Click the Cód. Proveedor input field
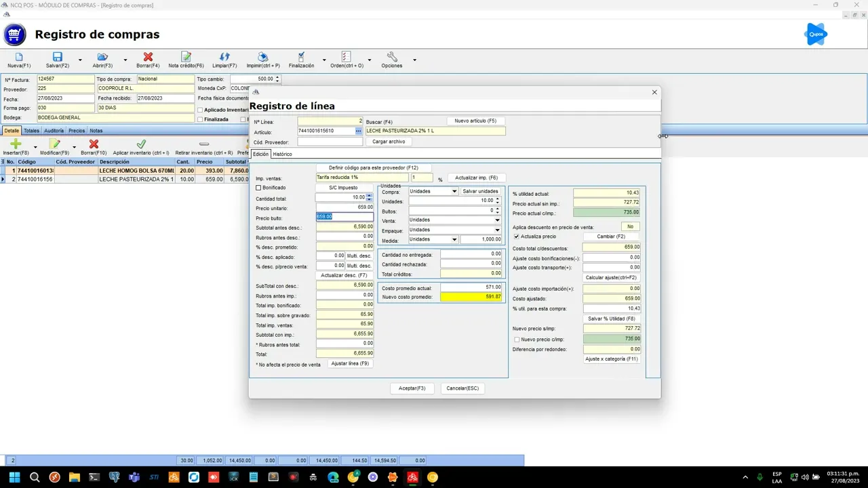868x488 pixels. tap(330, 142)
